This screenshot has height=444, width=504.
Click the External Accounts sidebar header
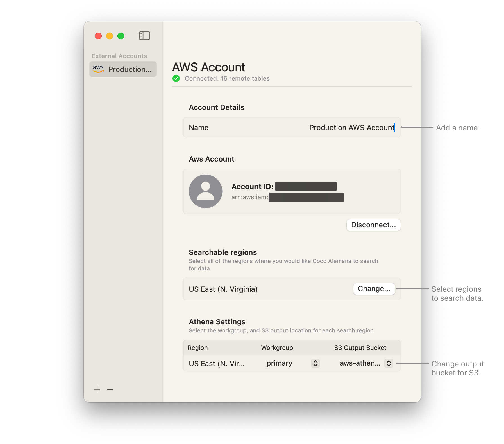point(119,56)
